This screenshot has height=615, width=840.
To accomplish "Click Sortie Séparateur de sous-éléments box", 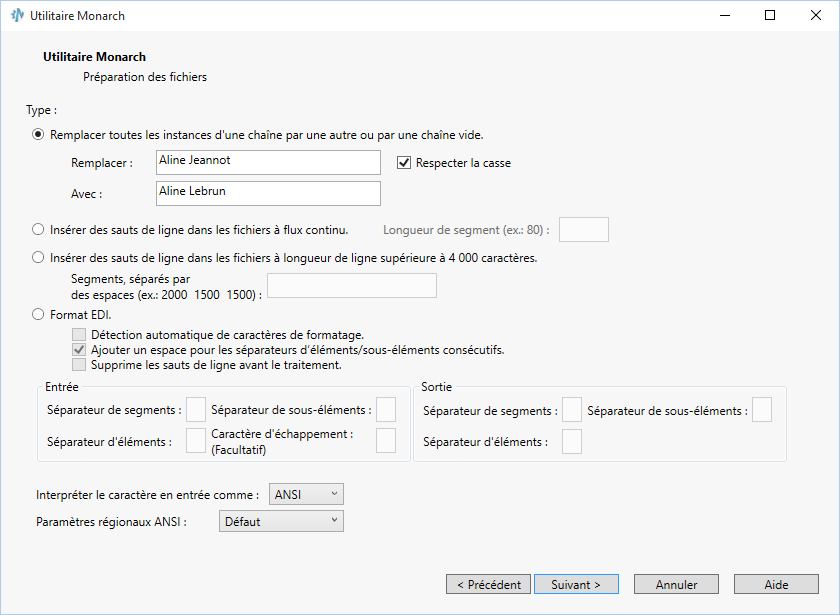I will coord(762,410).
